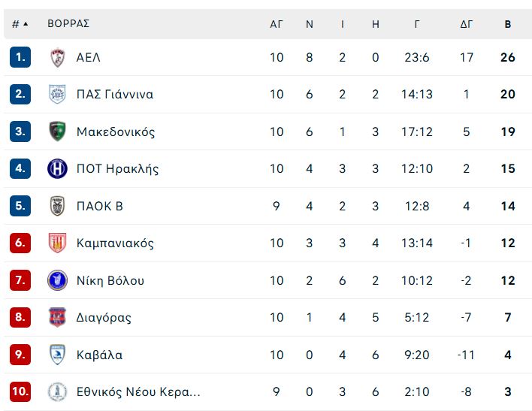
Task: Sort table by the # rank column
Action: [x=20, y=24]
